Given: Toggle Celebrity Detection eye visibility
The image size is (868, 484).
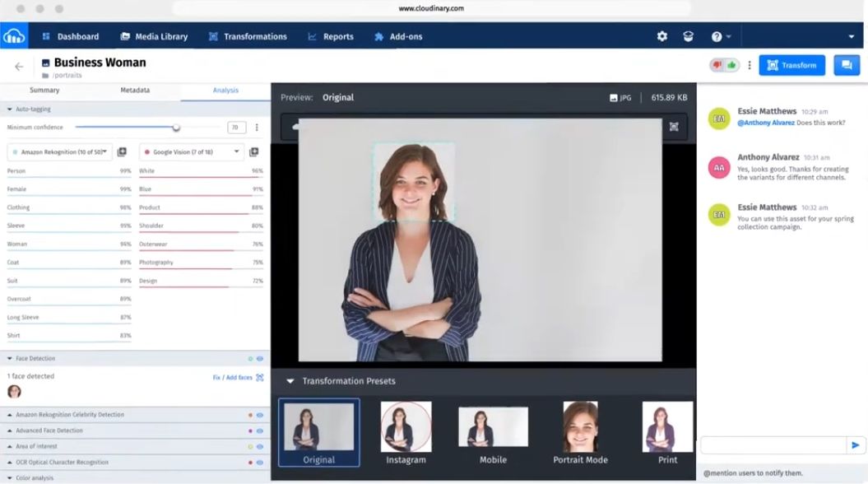Looking at the screenshot, I should point(260,415).
